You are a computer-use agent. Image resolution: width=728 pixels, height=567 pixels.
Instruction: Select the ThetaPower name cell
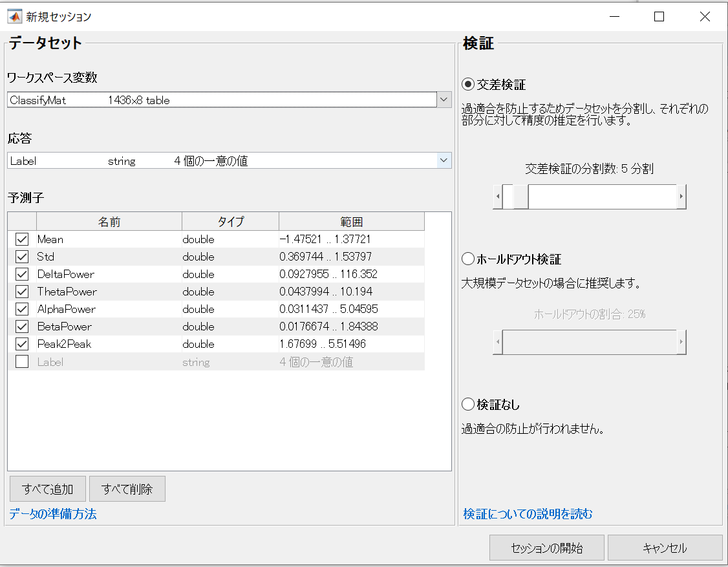pos(109,292)
